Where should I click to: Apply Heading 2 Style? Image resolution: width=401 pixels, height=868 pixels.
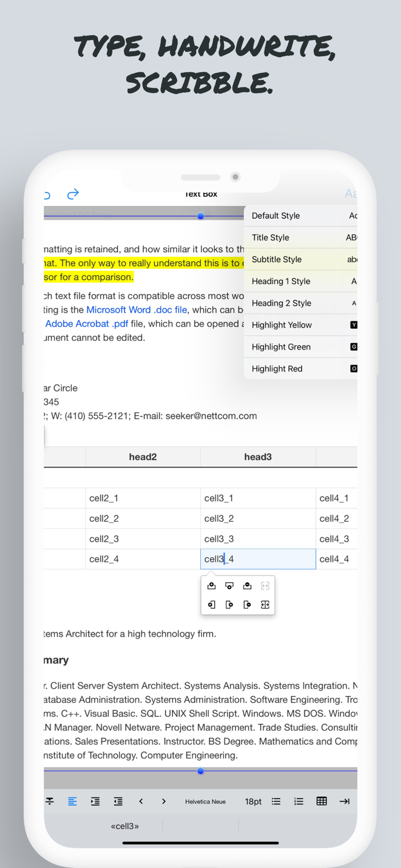(x=301, y=303)
